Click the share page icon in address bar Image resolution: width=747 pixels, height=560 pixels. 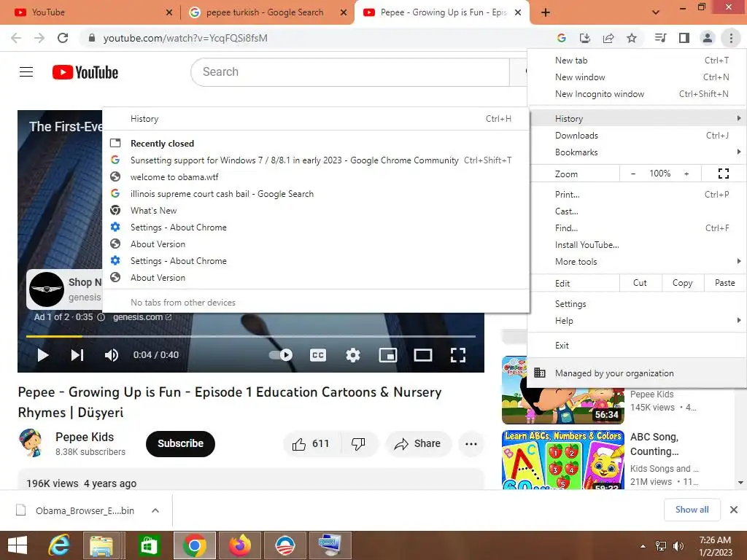608,38
